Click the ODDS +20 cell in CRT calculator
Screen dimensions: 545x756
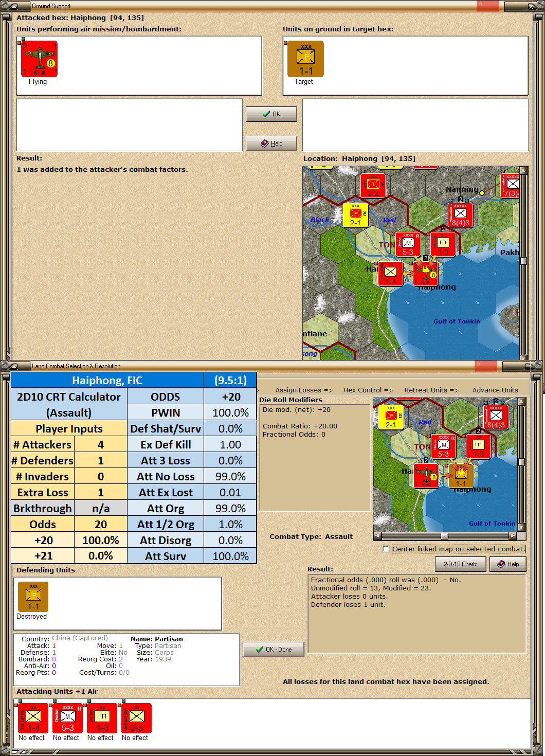(x=231, y=397)
